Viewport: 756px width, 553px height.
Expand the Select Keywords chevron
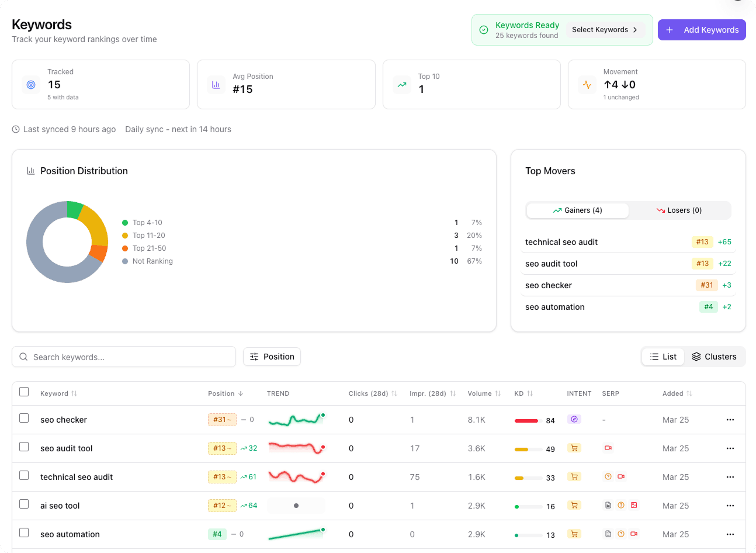[636, 29]
